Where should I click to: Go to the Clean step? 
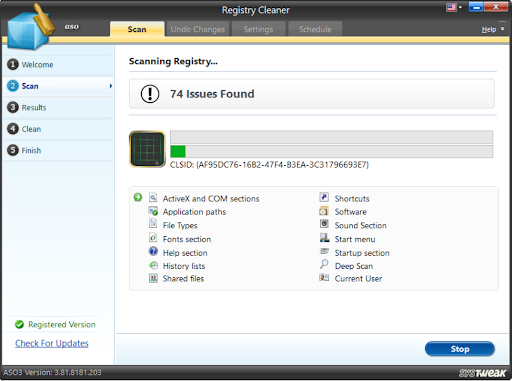point(58,129)
